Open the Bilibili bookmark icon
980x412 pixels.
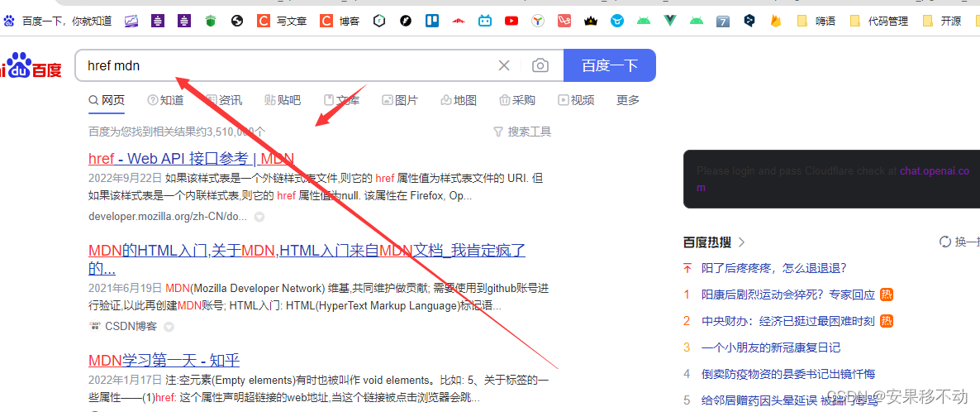(x=485, y=21)
